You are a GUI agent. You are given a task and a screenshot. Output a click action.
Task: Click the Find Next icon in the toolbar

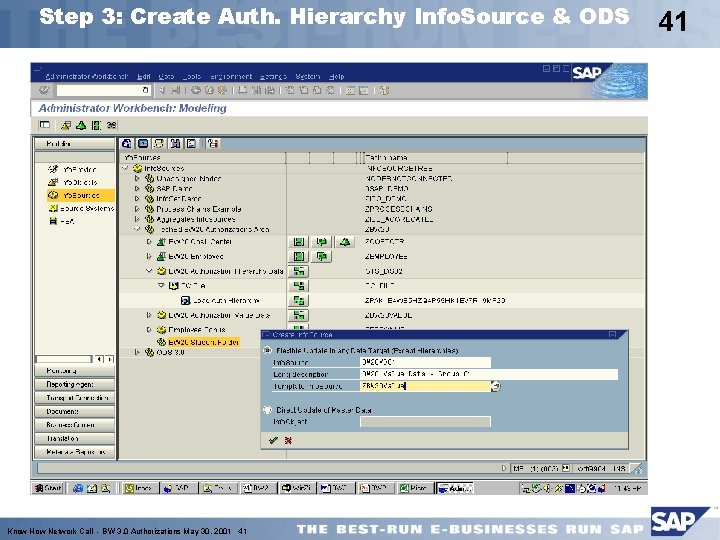coord(270,90)
